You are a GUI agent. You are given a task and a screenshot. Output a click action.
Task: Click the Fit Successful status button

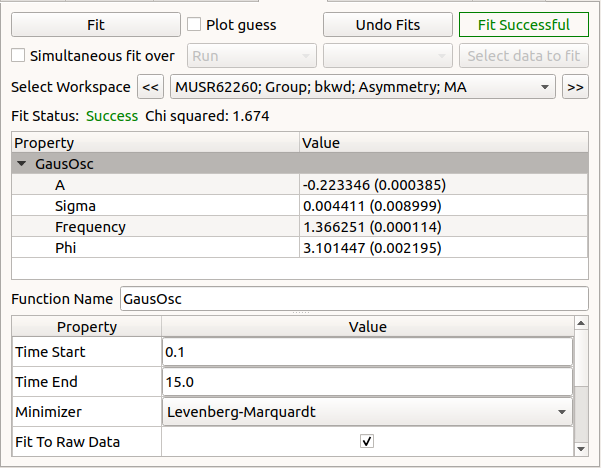[524, 25]
